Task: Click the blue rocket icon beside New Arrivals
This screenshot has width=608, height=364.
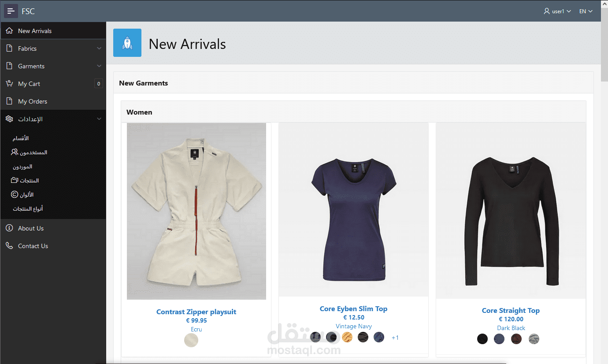Action: click(127, 43)
